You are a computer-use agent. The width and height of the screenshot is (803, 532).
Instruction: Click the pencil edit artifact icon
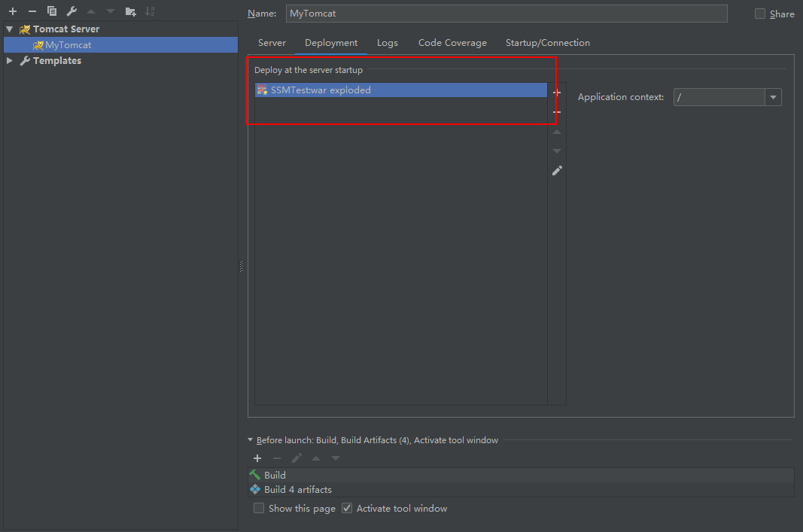click(557, 171)
